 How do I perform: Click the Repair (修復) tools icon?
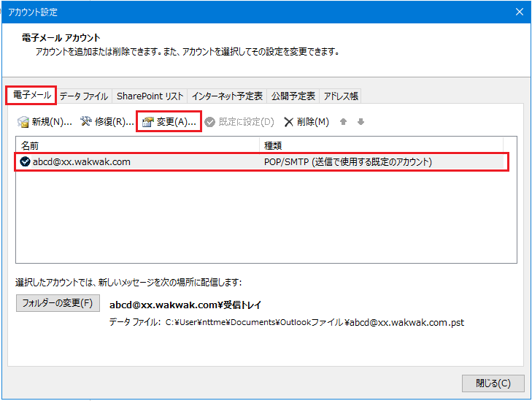point(86,122)
